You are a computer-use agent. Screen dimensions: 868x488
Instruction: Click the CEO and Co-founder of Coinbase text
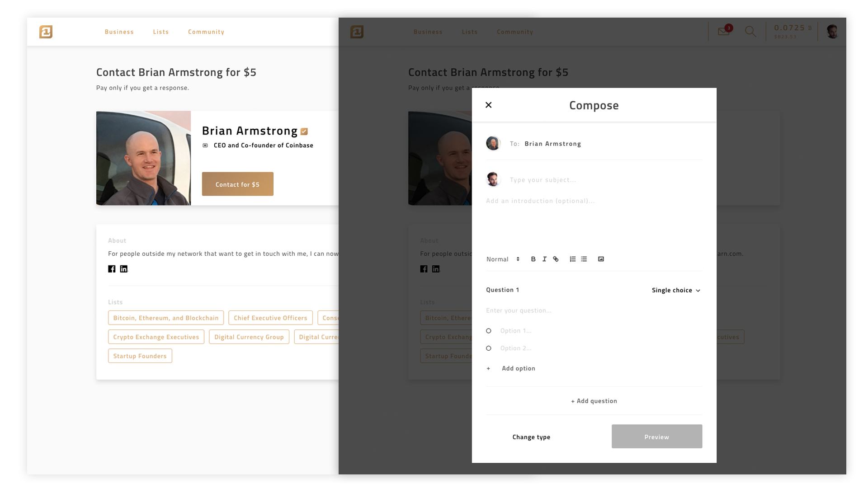[x=264, y=145]
